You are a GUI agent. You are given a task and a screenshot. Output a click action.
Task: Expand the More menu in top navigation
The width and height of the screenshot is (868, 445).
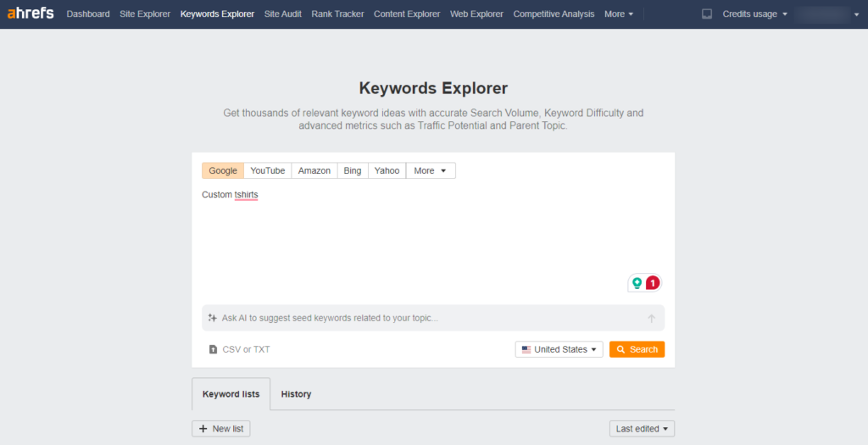[x=619, y=14]
